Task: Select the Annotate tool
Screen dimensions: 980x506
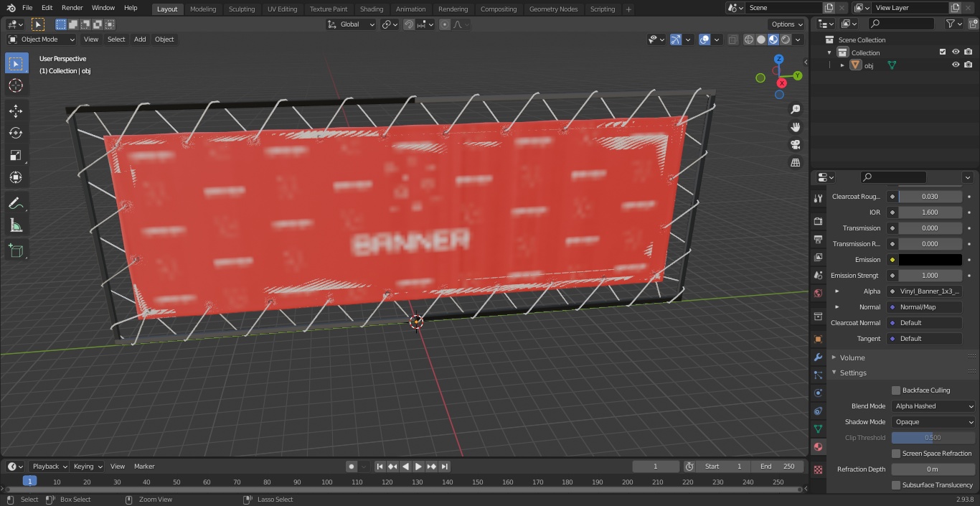Action: (x=16, y=204)
